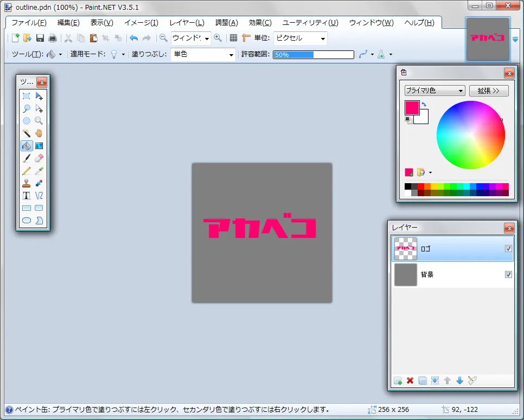Select the Clone Stamp tool
This screenshot has height=420, width=524.
click(26, 183)
